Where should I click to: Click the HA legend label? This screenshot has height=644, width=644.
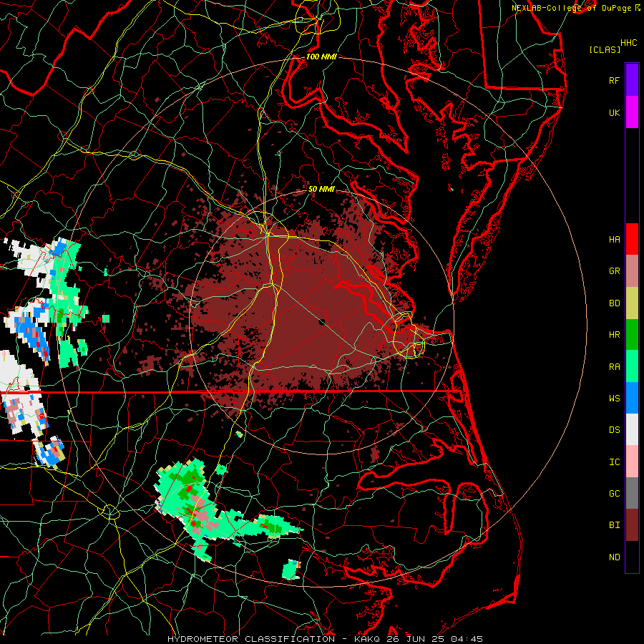click(x=614, y=240)
